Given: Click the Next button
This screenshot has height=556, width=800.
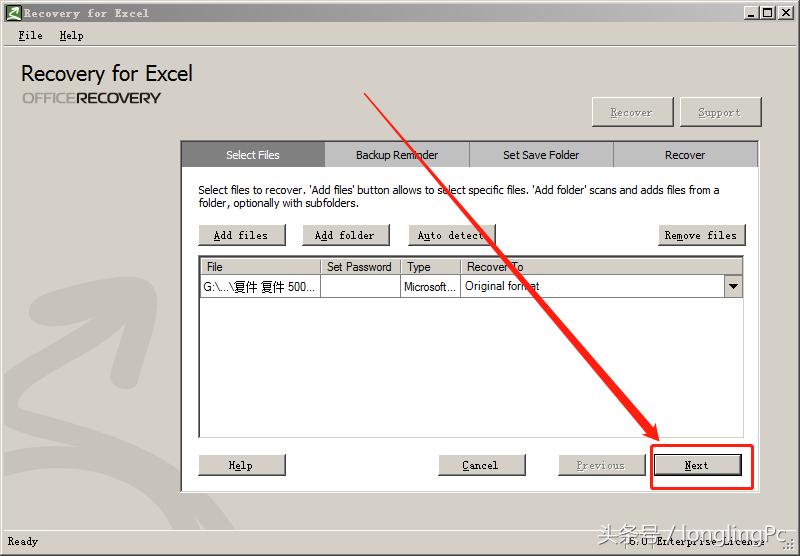Looking at the screenshot, I should (697, 465).
